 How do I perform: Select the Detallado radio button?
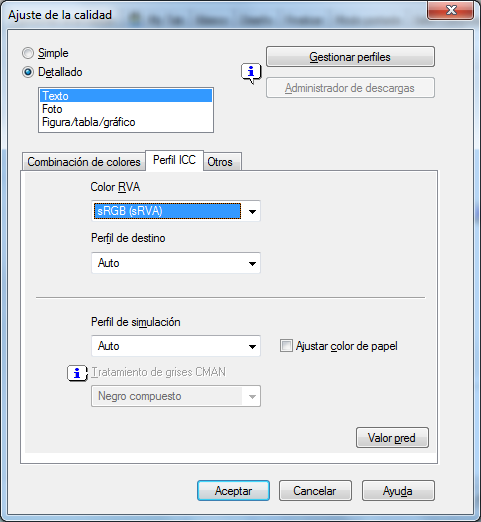(x=28, y=72)
